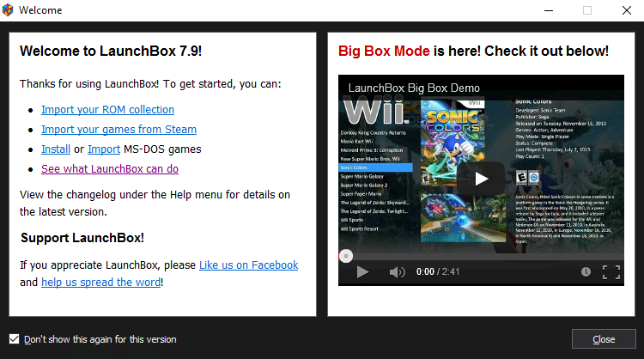Click the LaunchBox Big Box Demo video title

coord(414,88)
